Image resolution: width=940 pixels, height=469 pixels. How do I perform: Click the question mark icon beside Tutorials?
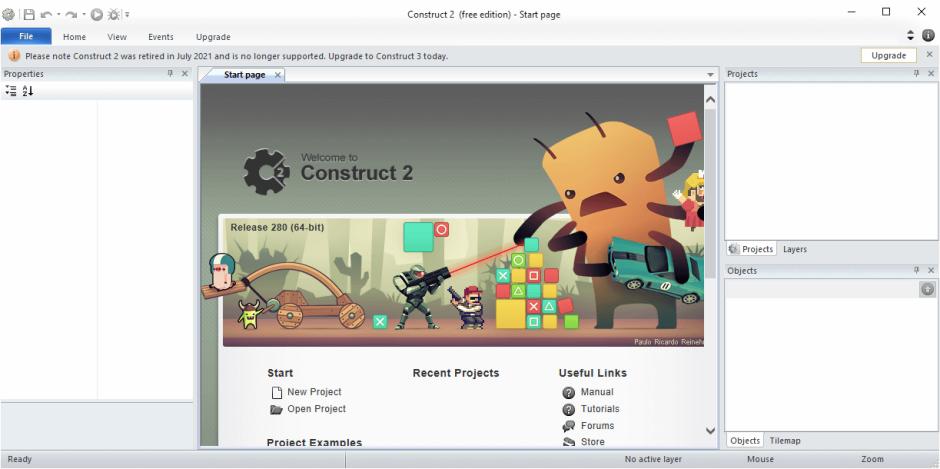pos(568,410)
